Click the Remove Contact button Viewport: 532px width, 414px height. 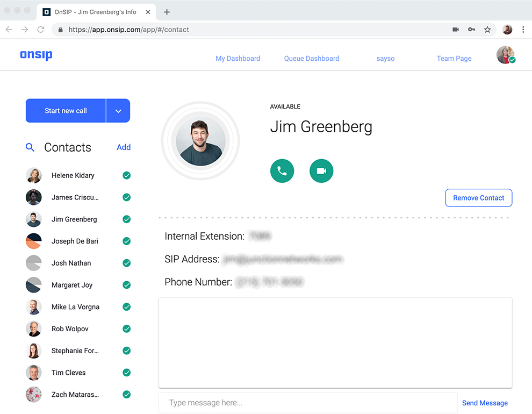[x=478, y=198]
